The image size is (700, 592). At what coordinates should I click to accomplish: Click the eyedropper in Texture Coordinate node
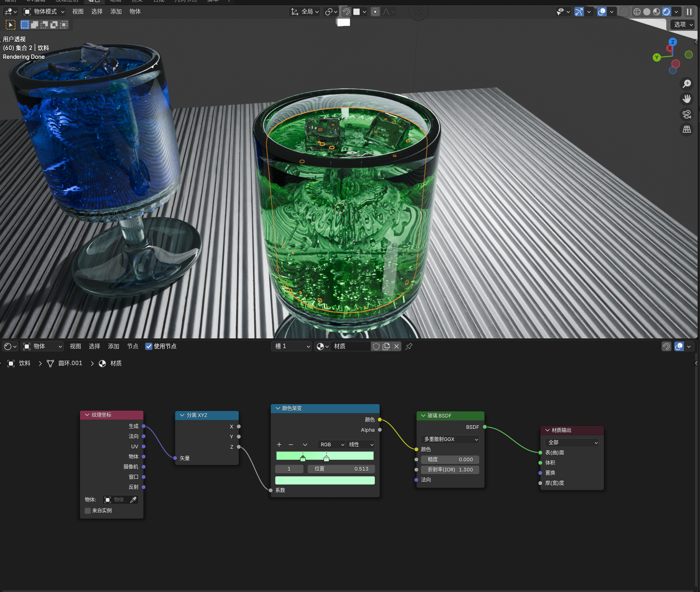[133, 500]
